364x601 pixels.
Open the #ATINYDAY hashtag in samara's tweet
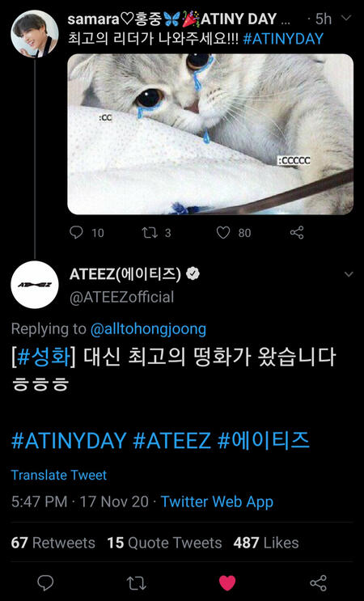[283, 39]
